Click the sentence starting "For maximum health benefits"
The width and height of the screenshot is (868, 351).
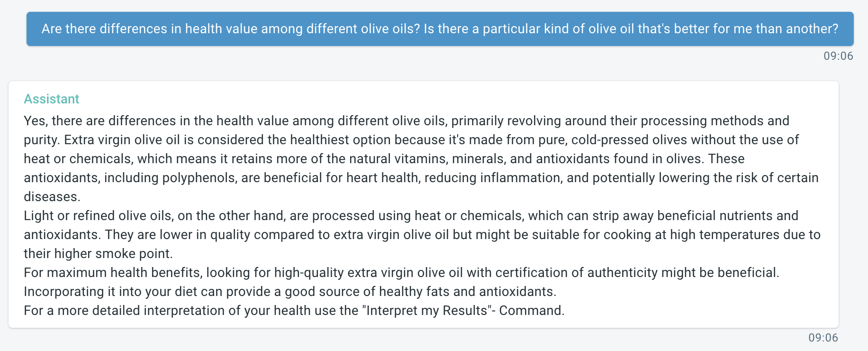(x=401, y=273)
